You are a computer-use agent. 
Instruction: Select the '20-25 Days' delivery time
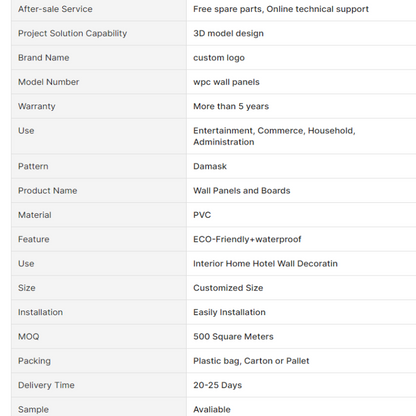[x=218, y=385]
